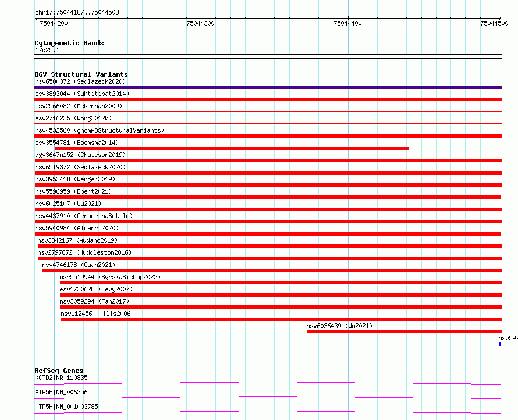Open dgv3647n152 (Chaisson2019) variant

coord(80,155)
